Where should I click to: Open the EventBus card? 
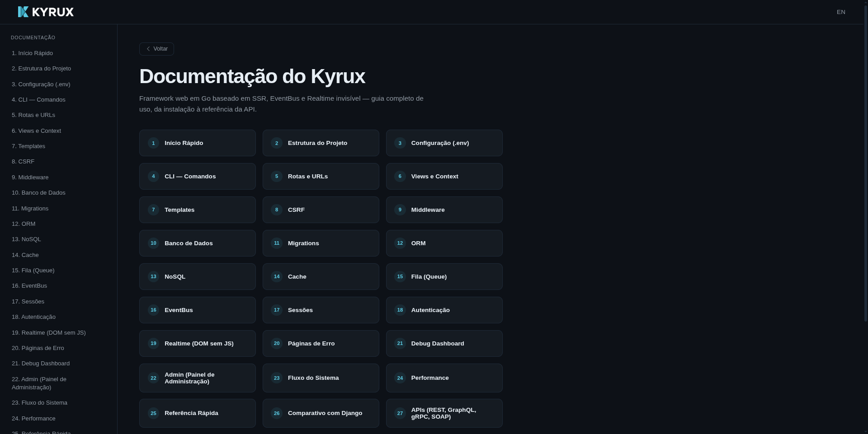click(198, 310)
